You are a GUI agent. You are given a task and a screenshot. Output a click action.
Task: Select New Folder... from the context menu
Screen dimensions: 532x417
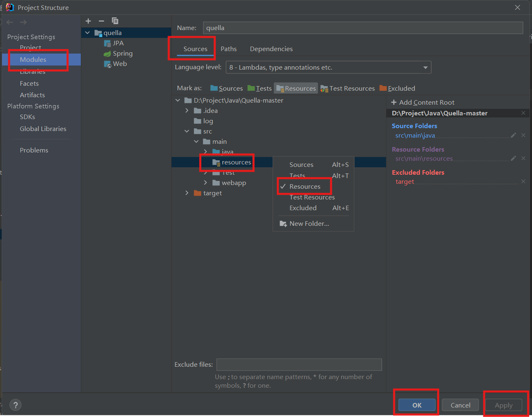tap(309, 223)
